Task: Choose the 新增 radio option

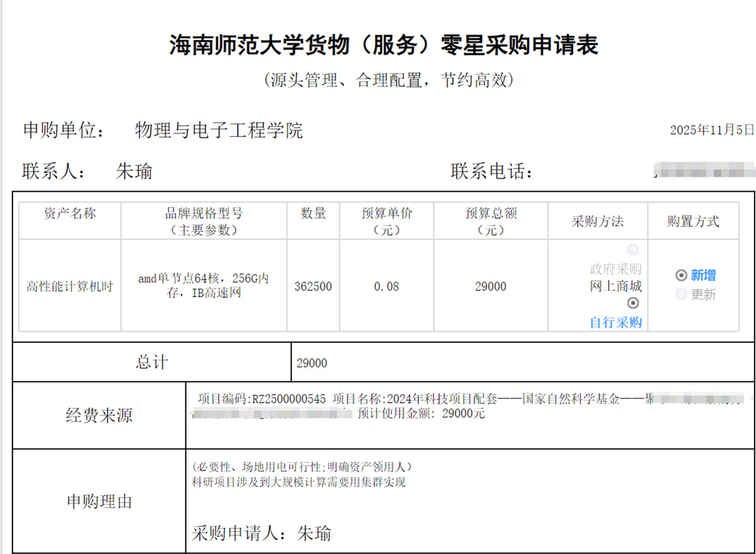Action: pyautogui.click(x=681, y=275)
